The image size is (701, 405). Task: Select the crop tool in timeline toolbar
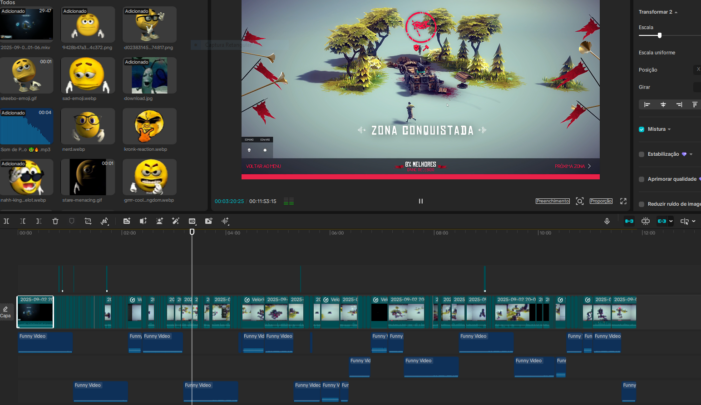tap(87, 221)
